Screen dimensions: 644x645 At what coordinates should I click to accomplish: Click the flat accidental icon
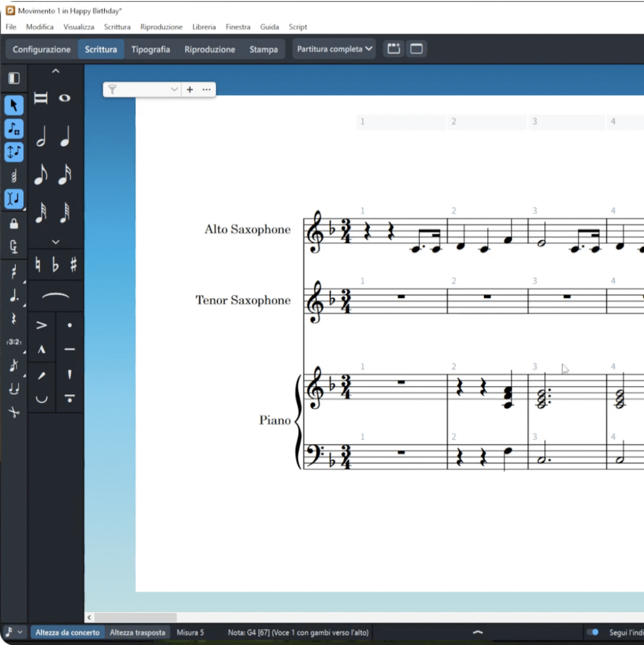click(x=55, y=265)
